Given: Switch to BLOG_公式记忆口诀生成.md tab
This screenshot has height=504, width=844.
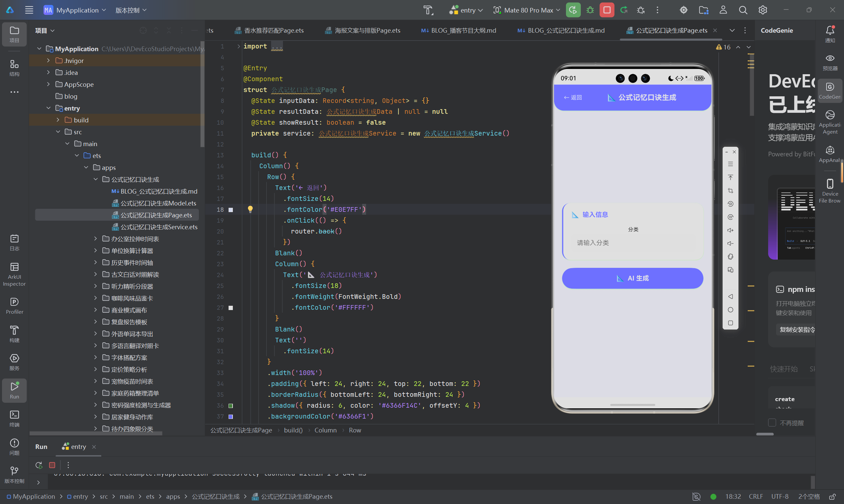Looking at the screenshot, I should [x=561, y=30].
